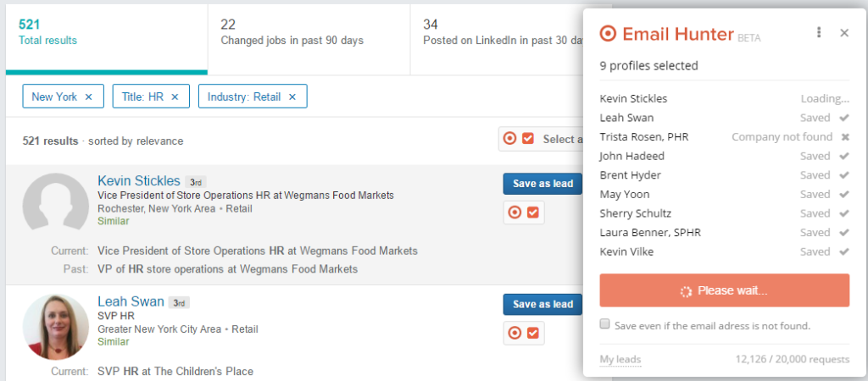Click Email Hunter target icon beside Leah Swan
Screen dimensions: 868x381
[x=515, y=333]
